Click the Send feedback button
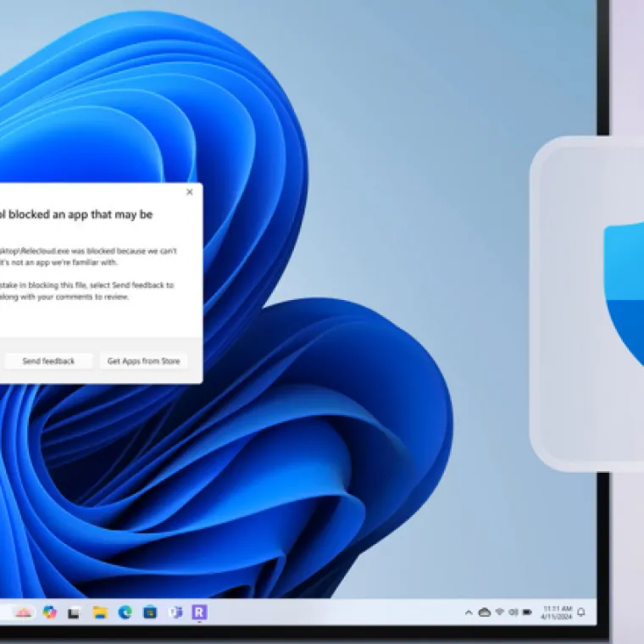The width and height of the screenshot is (644, 644). pos(48,361)
